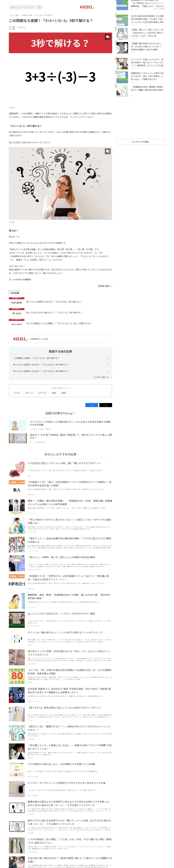Select the #スマホ keyword tag

click(x=17, y=393)
